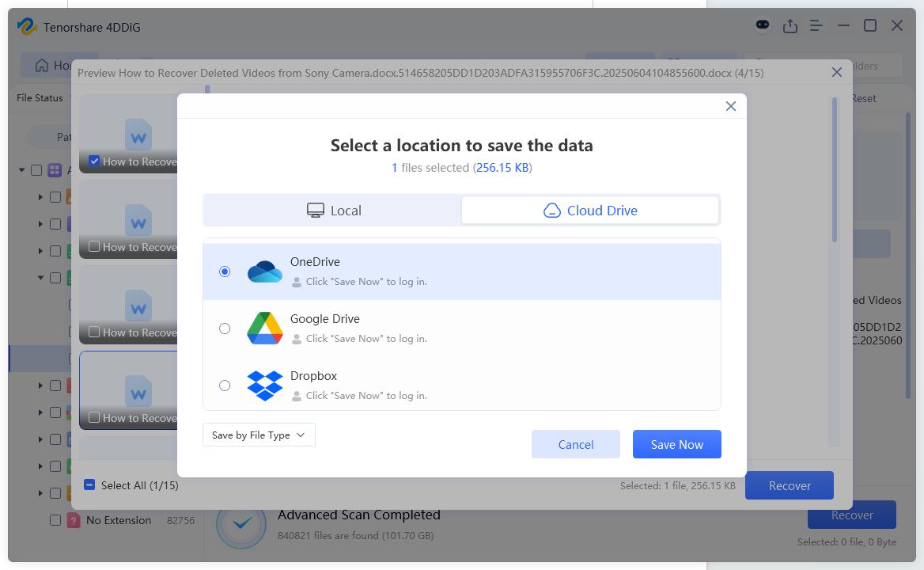Open the hamburger menu icon in title bar
Image resolution: width=924 pixels, height=570 pixels.
point(816,26)
